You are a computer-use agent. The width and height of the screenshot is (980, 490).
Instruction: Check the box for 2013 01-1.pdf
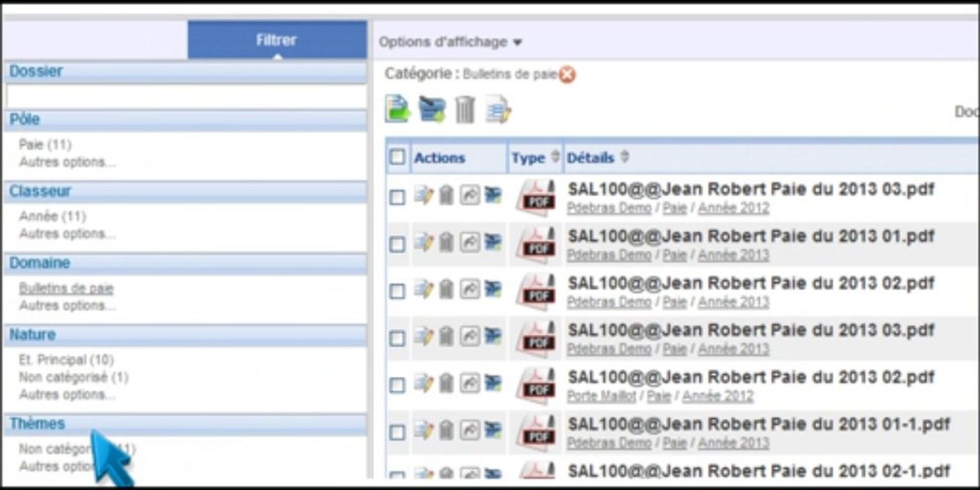tap(397, 432)
